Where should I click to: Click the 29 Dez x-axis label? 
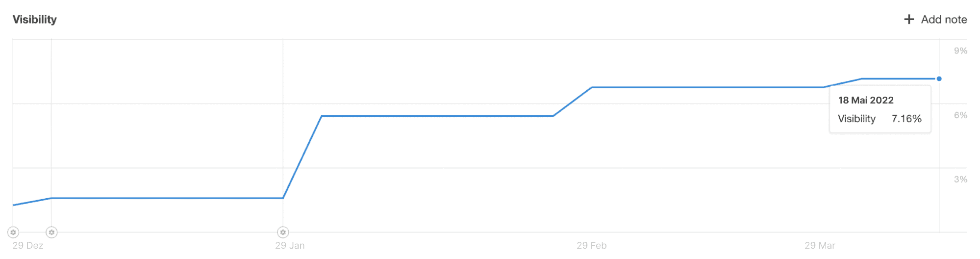(28, 246)
